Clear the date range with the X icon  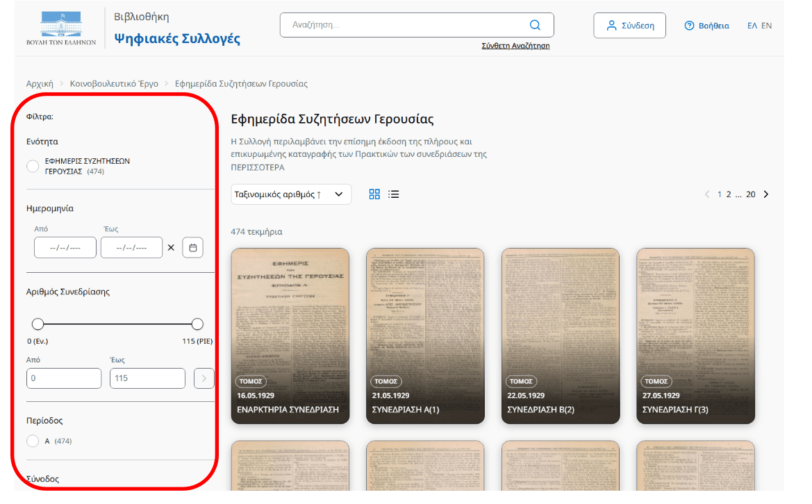pos(171,247)
